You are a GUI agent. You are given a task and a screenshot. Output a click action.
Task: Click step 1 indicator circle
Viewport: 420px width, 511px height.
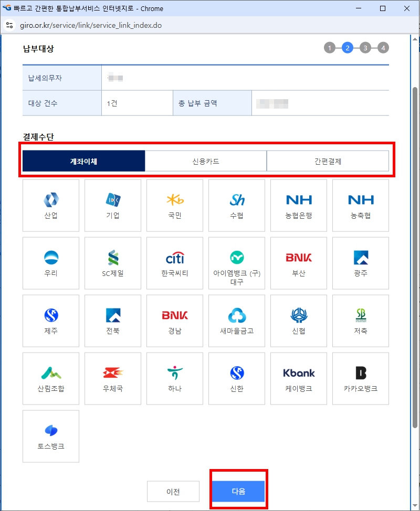point(330,48)
